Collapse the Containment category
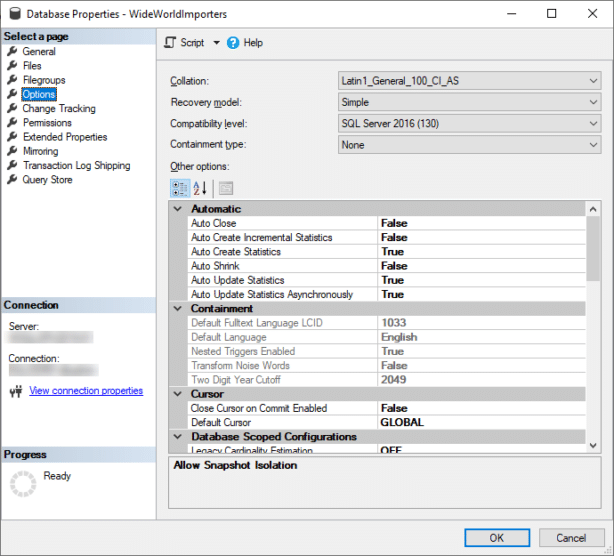Viewport: 614px width, 556px height. [178, 308]
